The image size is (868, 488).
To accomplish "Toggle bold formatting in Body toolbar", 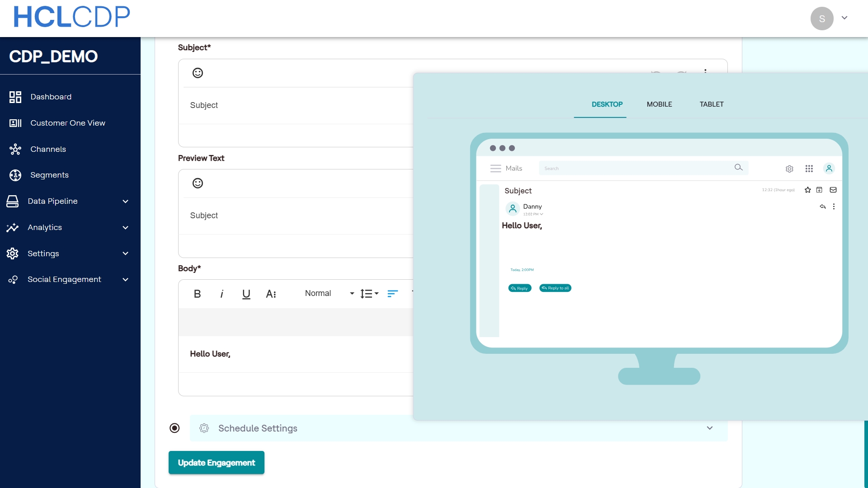I will pos(197,294).
